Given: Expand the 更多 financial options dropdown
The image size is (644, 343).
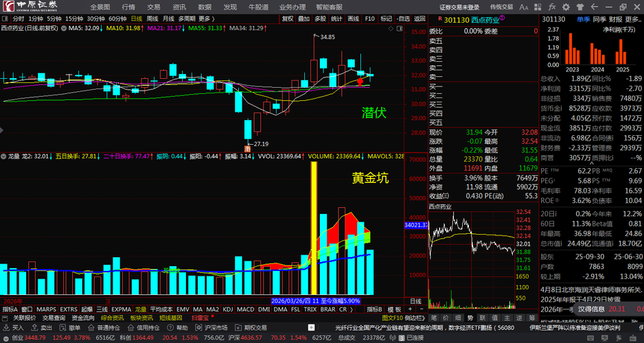Looking at the screenshot, I should [633, 19].
